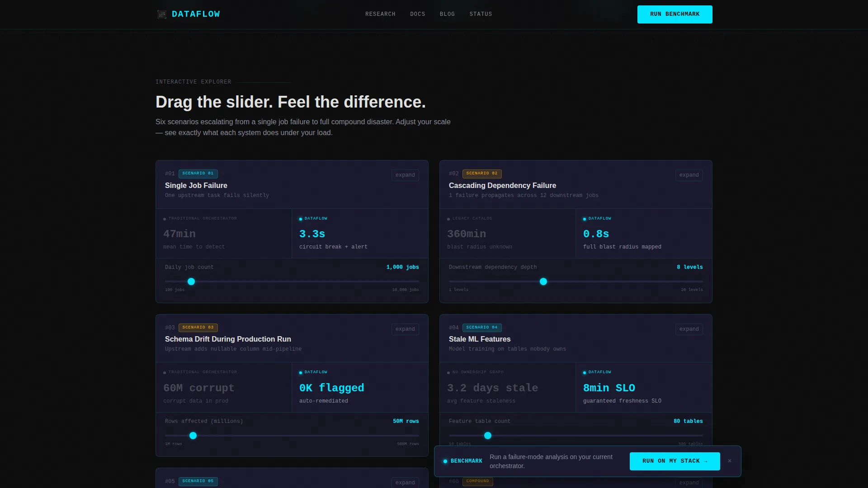This screenshot has width=868, height=488.
Task: Click the BENCHMARK label in the banner
Action: tap(466, 461)
